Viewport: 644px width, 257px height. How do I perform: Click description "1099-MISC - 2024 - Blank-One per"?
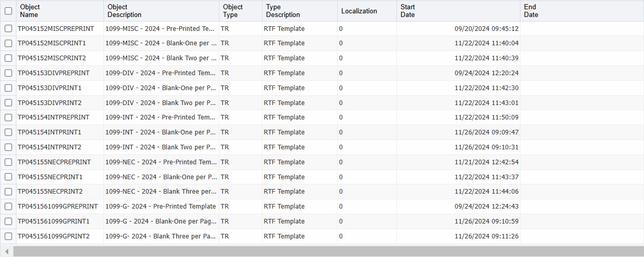click(161, 43)
